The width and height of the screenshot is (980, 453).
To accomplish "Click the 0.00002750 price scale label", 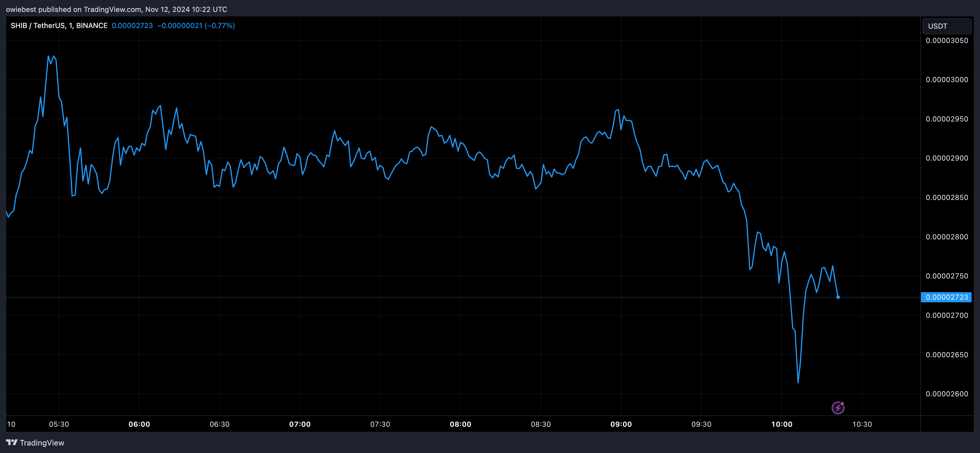I will (x=947, y=276).
